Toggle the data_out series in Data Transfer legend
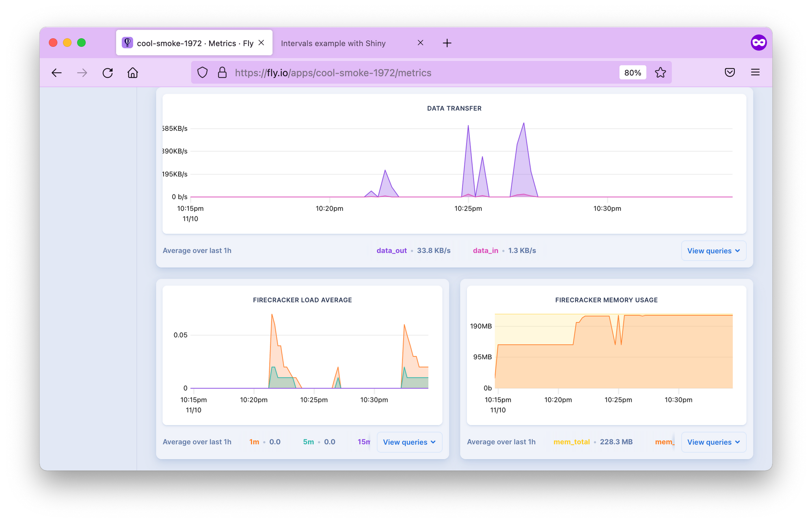 click(391, 251)
